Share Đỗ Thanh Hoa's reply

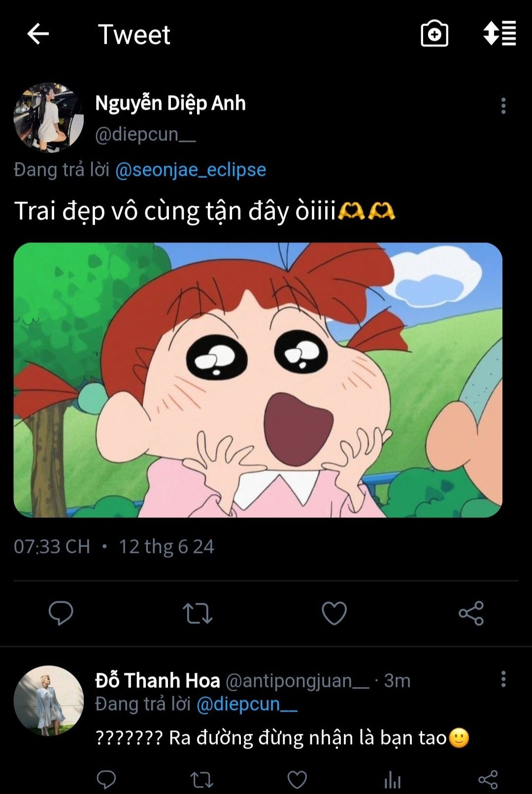pos(488,779)
